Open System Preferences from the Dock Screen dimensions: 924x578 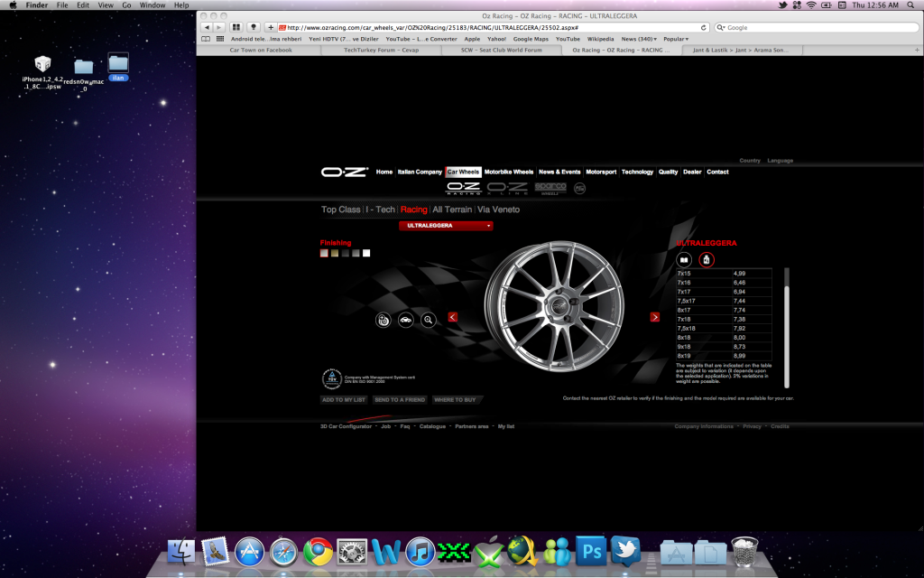tap(352, 553)
